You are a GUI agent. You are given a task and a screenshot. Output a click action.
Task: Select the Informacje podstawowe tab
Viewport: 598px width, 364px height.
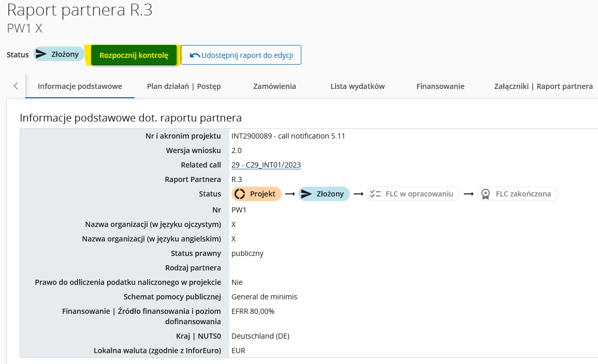(80, 86)
